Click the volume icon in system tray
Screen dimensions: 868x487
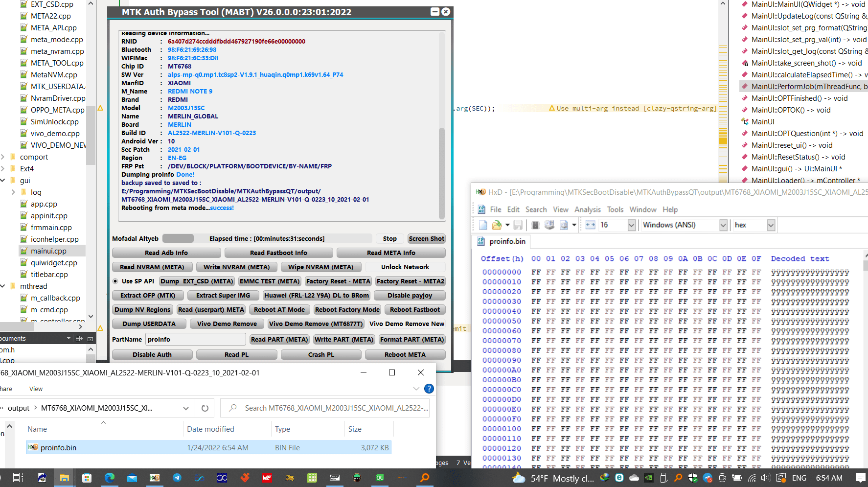(x=766, y=478)
